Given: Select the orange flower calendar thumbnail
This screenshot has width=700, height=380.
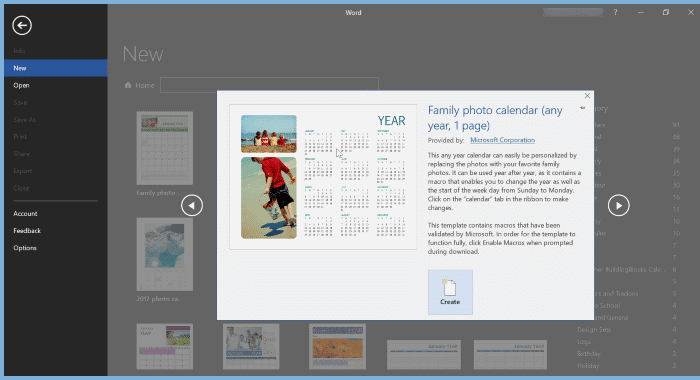Looking at the screenshot, I should click(338, 347).
